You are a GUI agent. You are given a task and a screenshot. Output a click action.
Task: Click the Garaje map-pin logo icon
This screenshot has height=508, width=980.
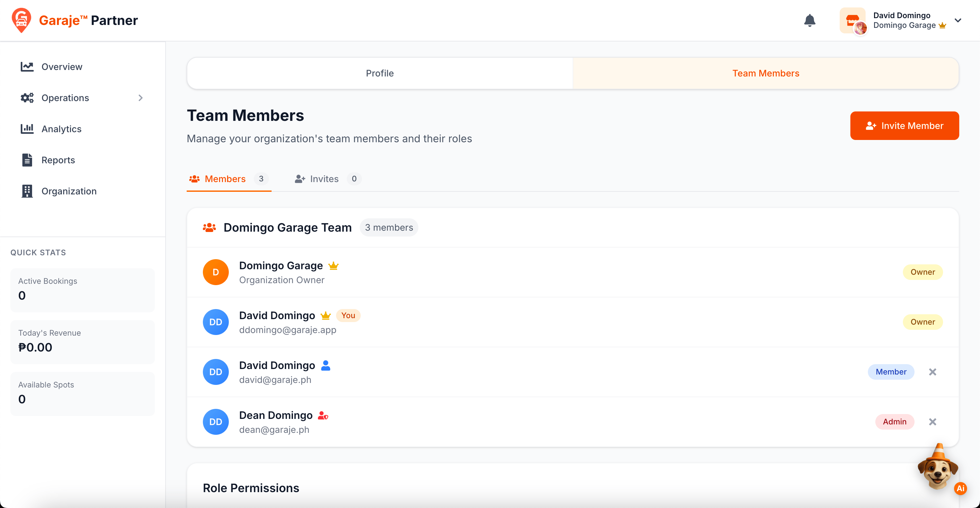[x=21, y=20]
